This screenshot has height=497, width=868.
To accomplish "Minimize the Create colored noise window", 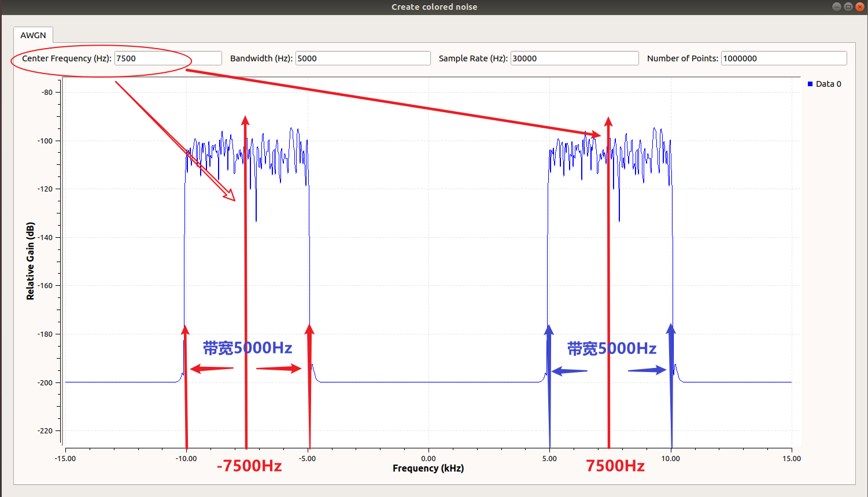I will click(836, 6).
